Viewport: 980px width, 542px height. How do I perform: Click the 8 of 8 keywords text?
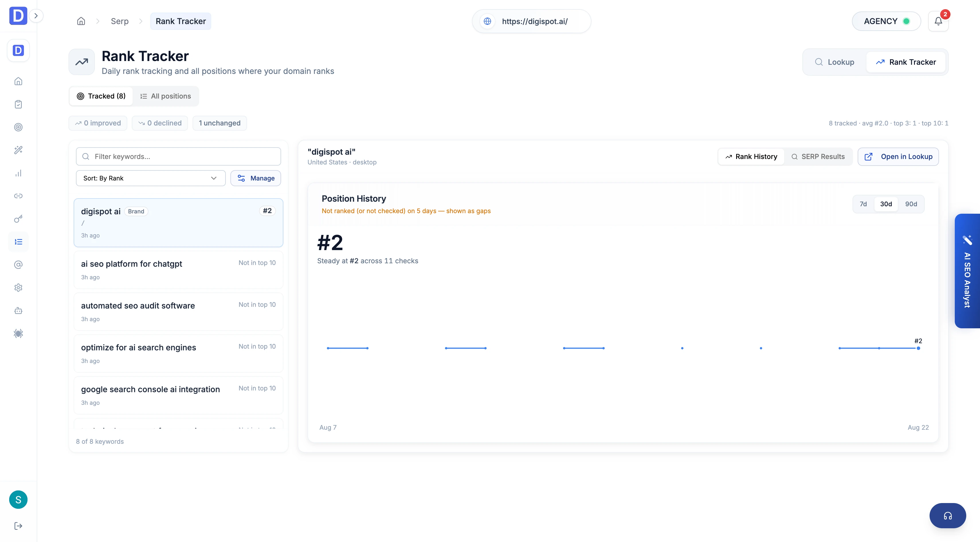pyautogui.click(x=100, y=441)
